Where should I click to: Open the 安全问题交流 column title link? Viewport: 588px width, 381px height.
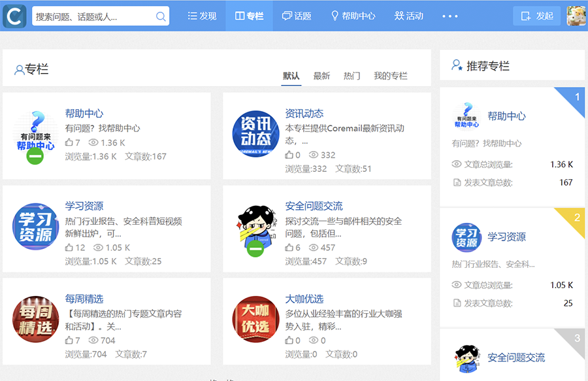pyautogui.click(x=314, y=206)
